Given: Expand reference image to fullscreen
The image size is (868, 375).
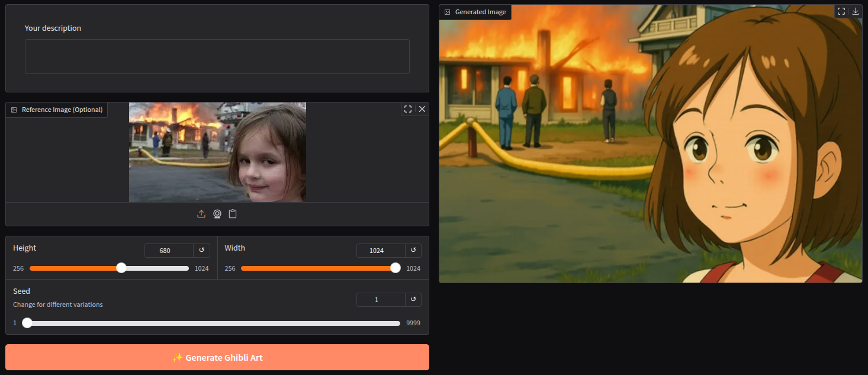Looking at the screenshot, I should click(407, 109).
